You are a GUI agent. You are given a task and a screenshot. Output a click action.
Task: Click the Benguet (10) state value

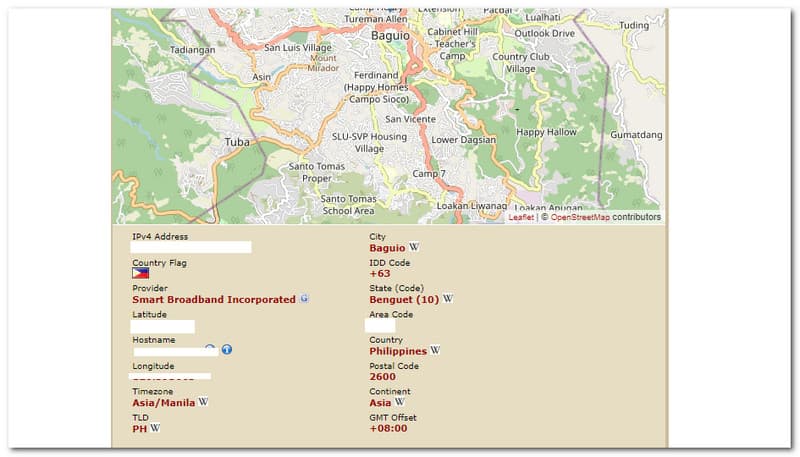click(404, 299)
